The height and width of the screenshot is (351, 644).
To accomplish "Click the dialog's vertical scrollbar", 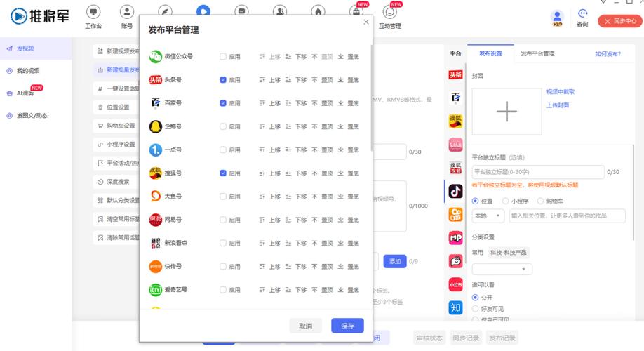I will point(371,97).
